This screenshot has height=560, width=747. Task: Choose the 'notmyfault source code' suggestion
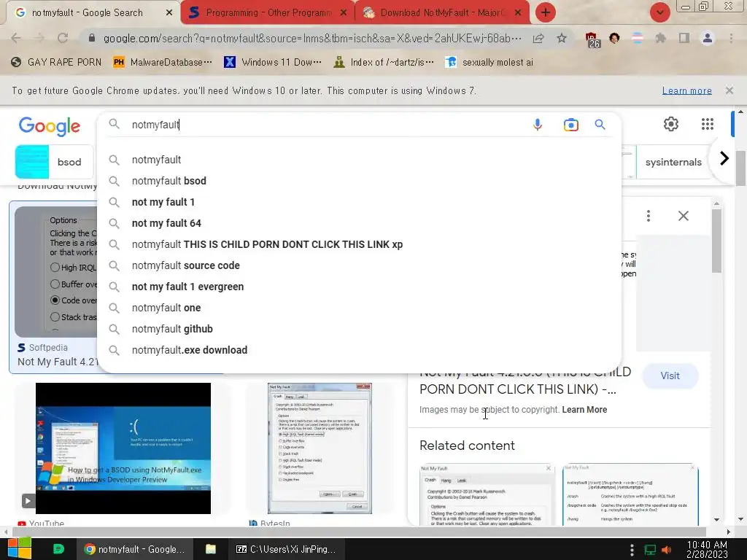pos(359,265)
